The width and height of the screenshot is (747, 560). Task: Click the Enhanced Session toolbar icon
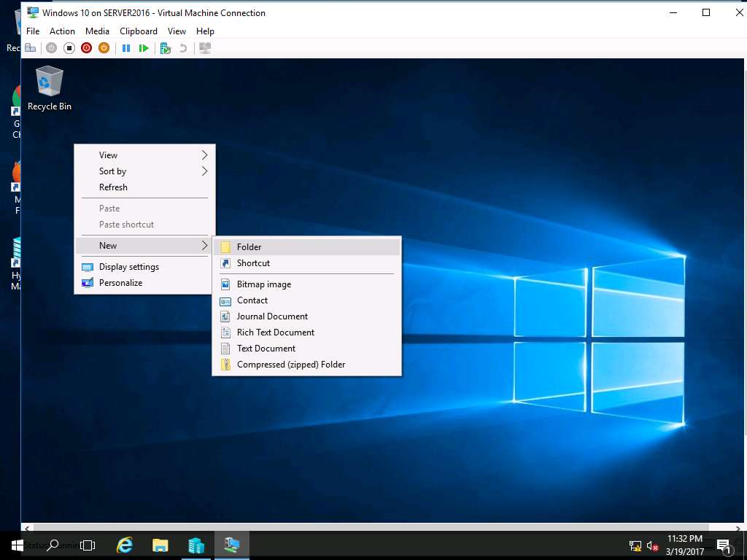(x=205, y=48)
